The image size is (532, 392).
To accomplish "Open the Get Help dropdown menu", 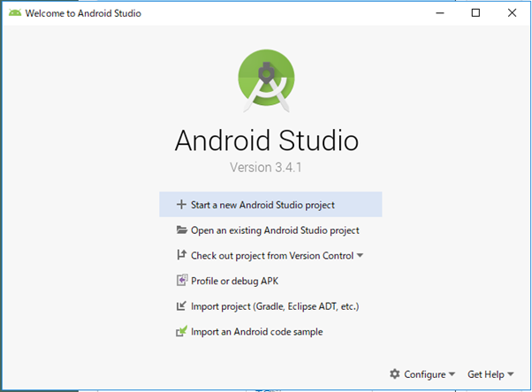I will [x=490, y=374].
